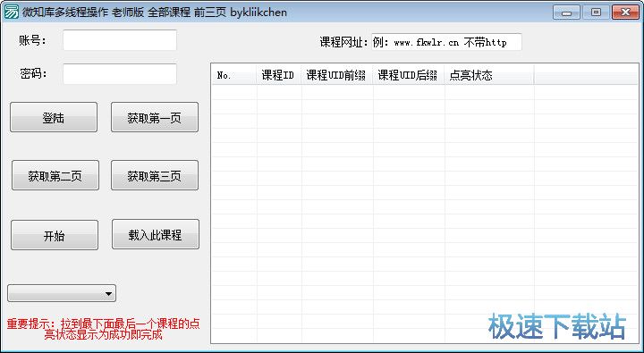This screenshot has width=644, height=353.
Task: Click the 登陆 login button
Action: [54, 117]
